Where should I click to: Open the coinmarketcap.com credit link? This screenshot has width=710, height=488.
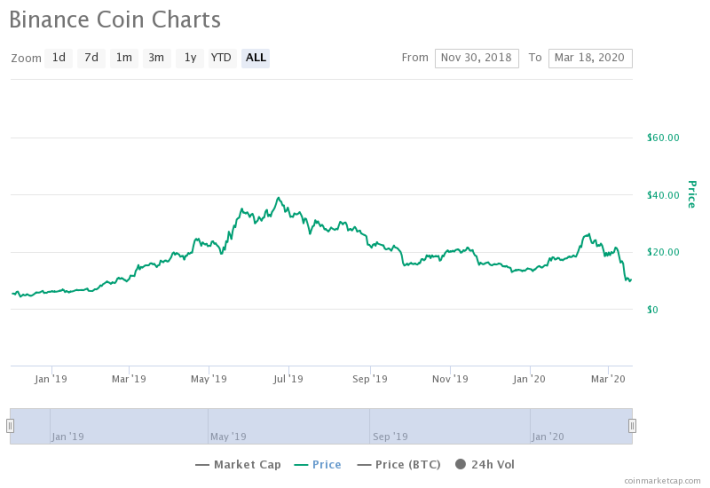(x=662, y=481)
